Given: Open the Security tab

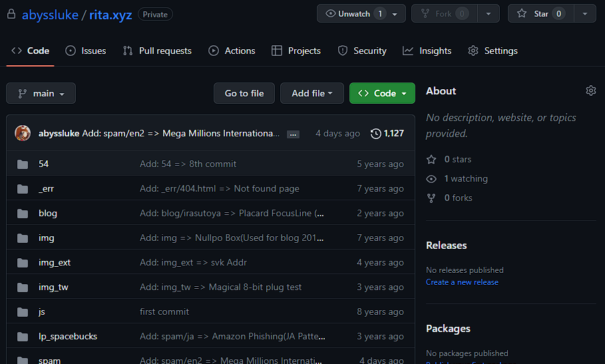Looking at the screenshot, I should point(362,51).
